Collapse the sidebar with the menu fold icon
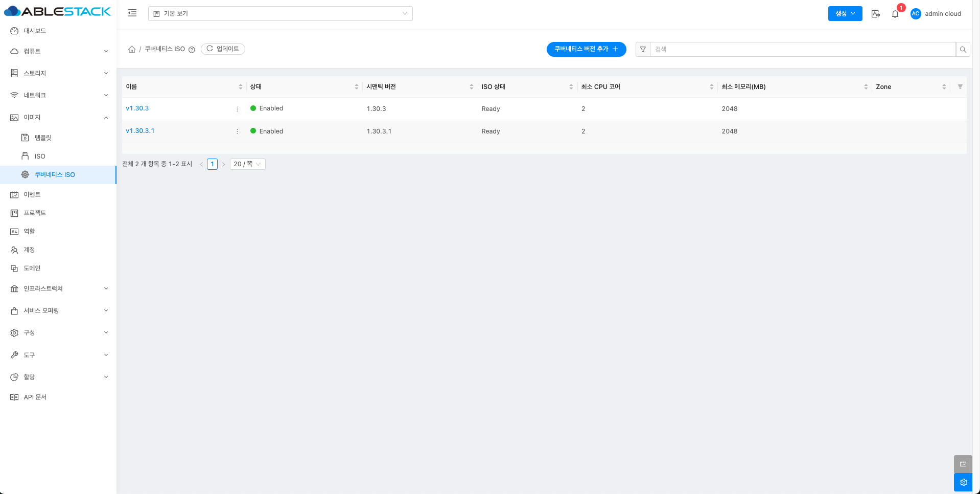The height and width of the screenshot is (494, 980). [x=132, y=13]
